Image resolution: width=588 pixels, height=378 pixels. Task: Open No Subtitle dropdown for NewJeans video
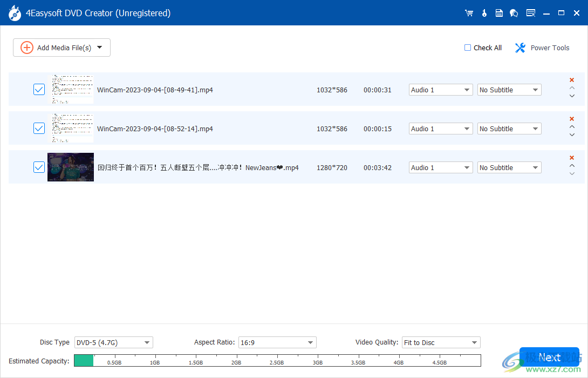click(509, 167)
